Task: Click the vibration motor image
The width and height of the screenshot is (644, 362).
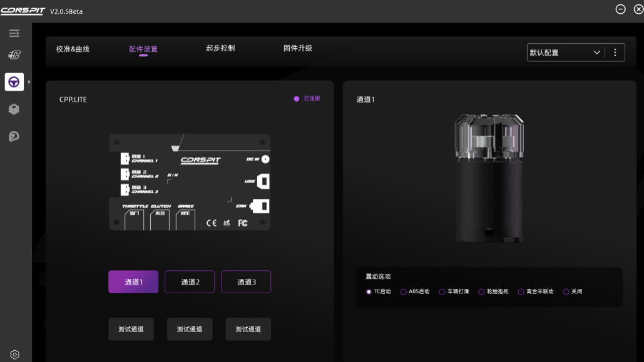Action: pyautogui.click(x=489, y=179)
